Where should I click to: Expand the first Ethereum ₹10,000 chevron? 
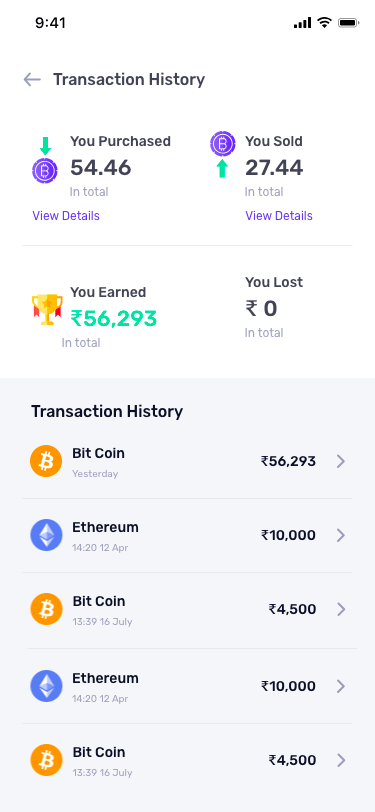point(340,535)
